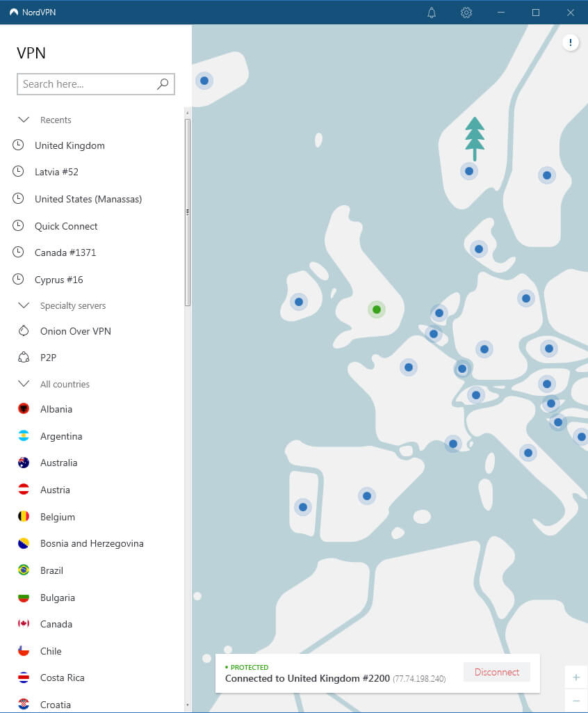Choose Croatia in the countries list
Image resolution: width=588 pixels, height=713 pixels.
pos(56,705)
